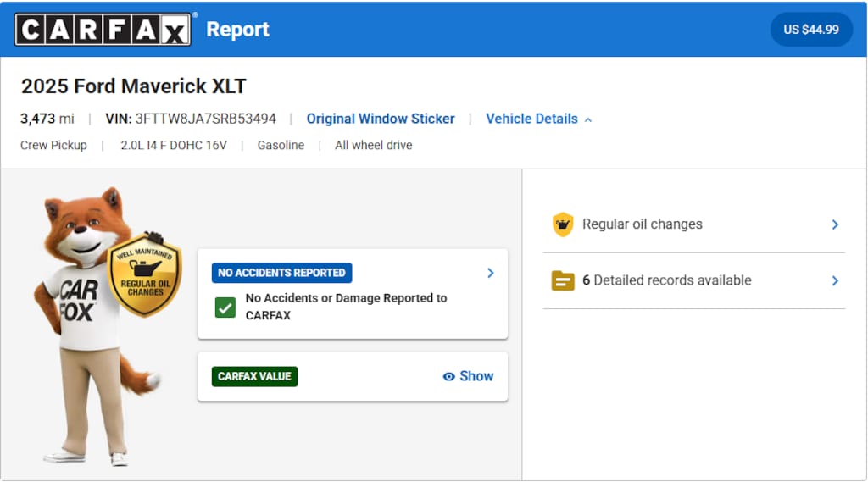Image resolution: width=868 pixels, height=482 pixels.
Task: Click the Regular oil changes label
Action: click(x=642, y=224)
